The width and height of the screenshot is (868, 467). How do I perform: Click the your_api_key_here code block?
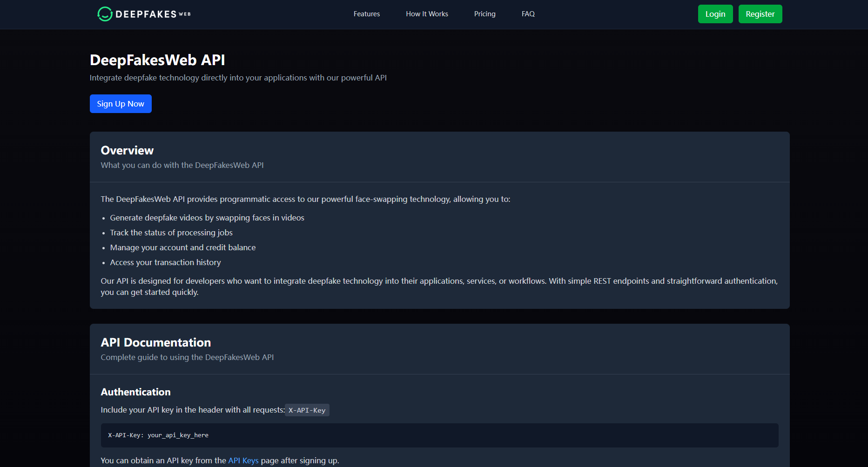[158, 435]
